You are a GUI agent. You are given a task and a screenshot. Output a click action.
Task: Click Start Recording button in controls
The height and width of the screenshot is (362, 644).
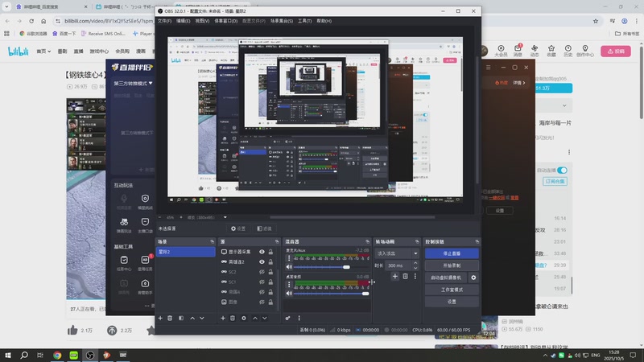point(452,265)
